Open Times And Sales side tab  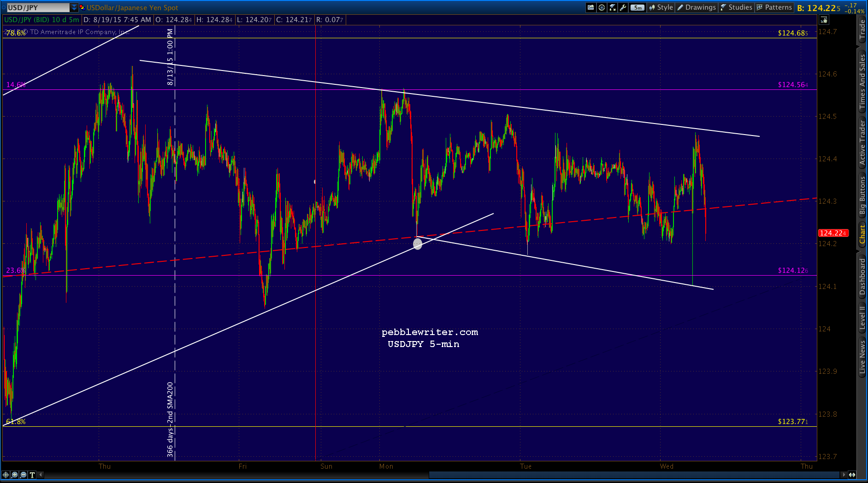(862, 82)
